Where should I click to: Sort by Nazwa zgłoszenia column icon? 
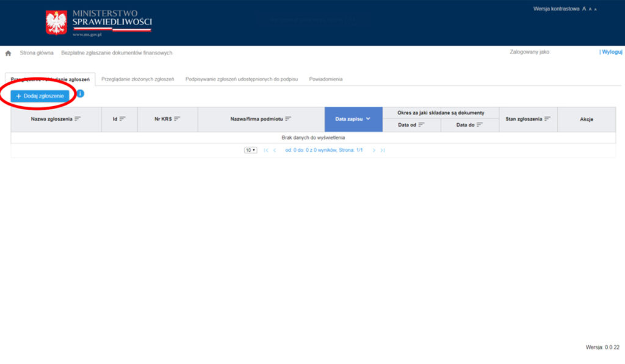pyautogui.click(x=78, y=119)
